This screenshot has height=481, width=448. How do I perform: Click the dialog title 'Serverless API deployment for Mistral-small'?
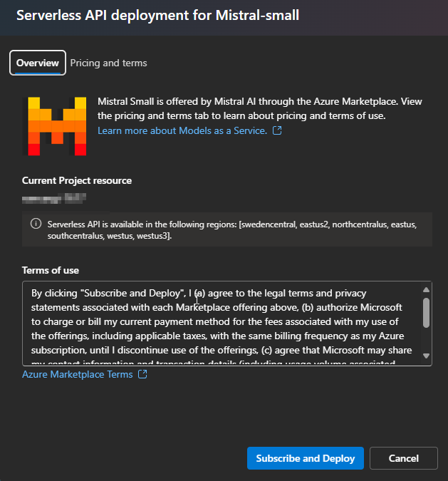(x=157, y=16)
